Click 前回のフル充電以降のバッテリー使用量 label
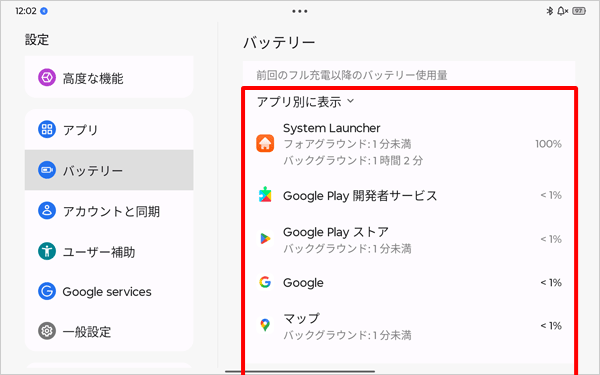Screen dimensions: 600x375 pyautogui.click(x=352, y=75)
